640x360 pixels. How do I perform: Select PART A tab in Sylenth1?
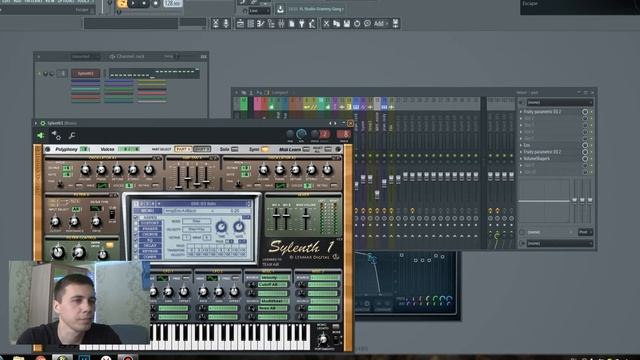point(183,149)
